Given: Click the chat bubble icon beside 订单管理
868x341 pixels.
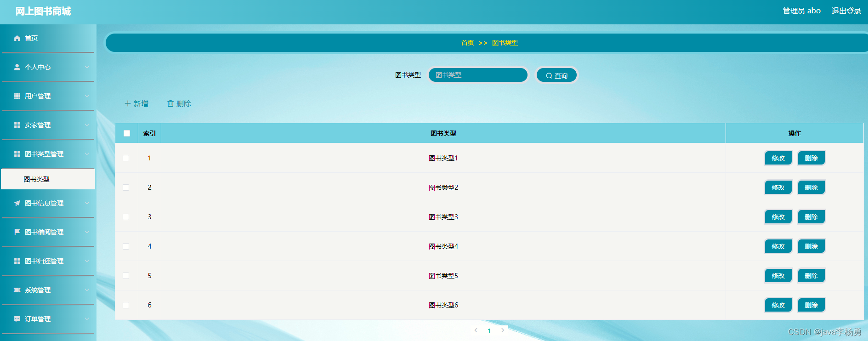Looking at the screenshot, I should pos(17,319).
